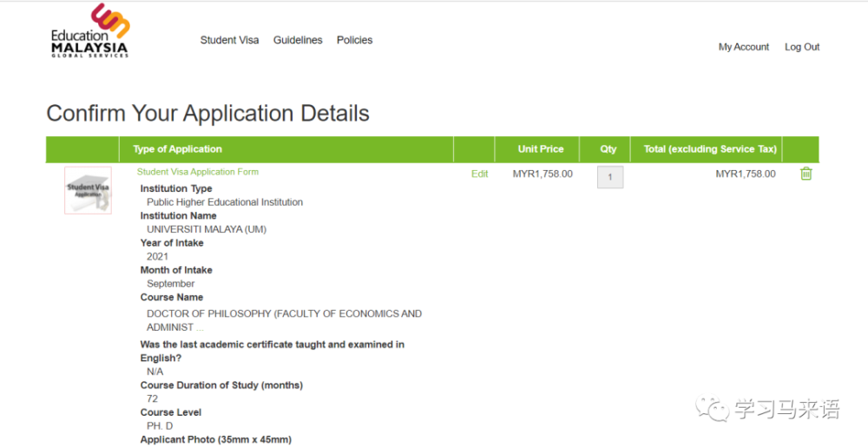Screen dimensions: 868x447
Task: Select the Qty column header
Action: point(608,149)
